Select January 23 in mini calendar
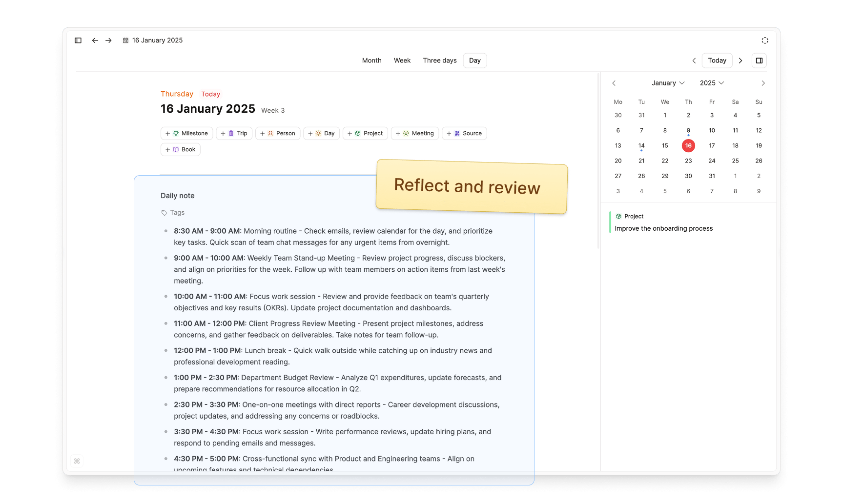 point(688,161)
